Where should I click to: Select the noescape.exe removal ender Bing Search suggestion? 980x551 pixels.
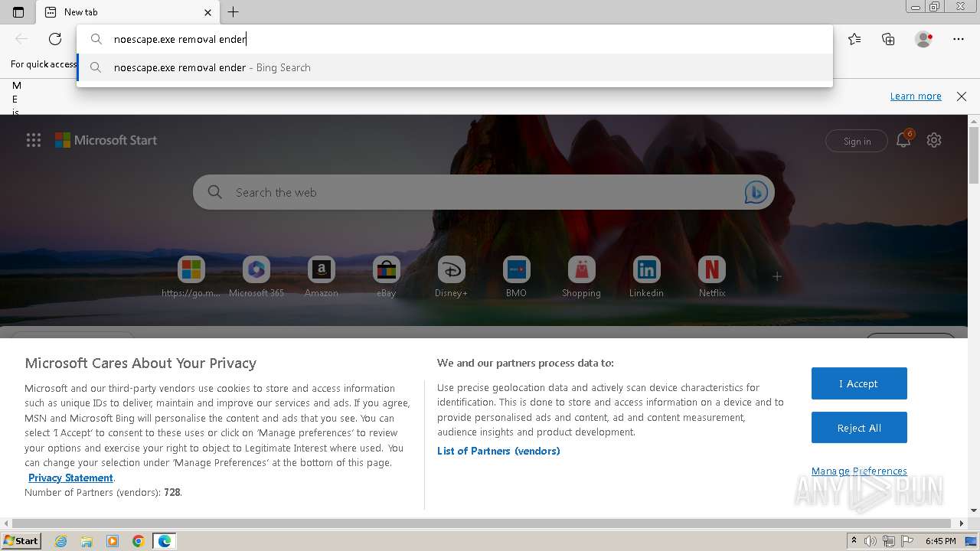coord(454,67)
